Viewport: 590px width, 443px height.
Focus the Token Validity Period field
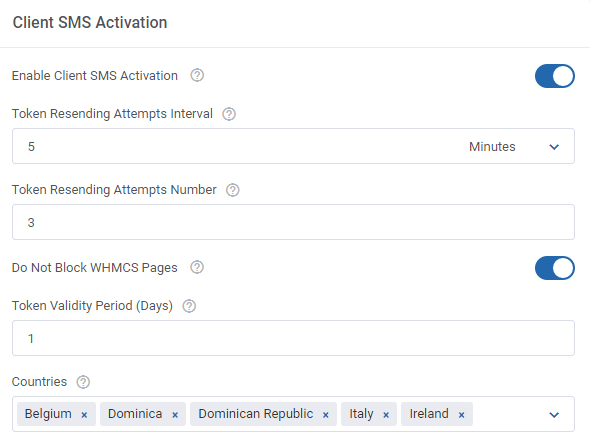point(293,338)
